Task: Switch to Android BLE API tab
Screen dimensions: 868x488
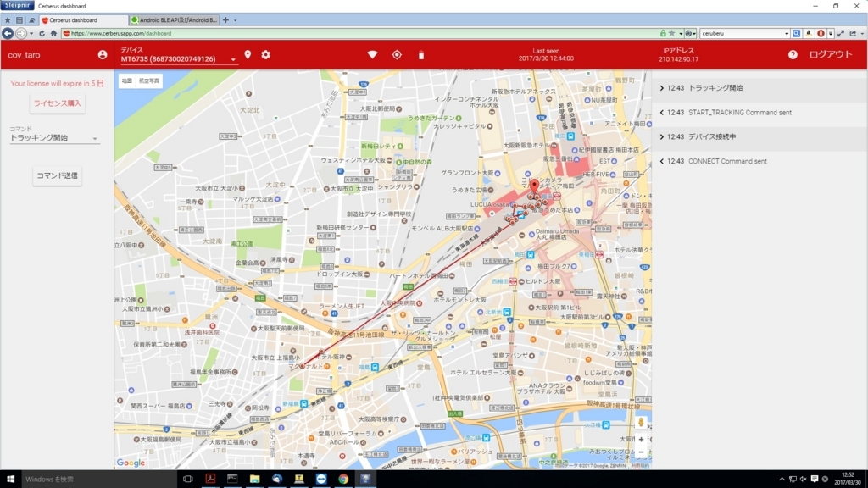Action: pos(174,20)
